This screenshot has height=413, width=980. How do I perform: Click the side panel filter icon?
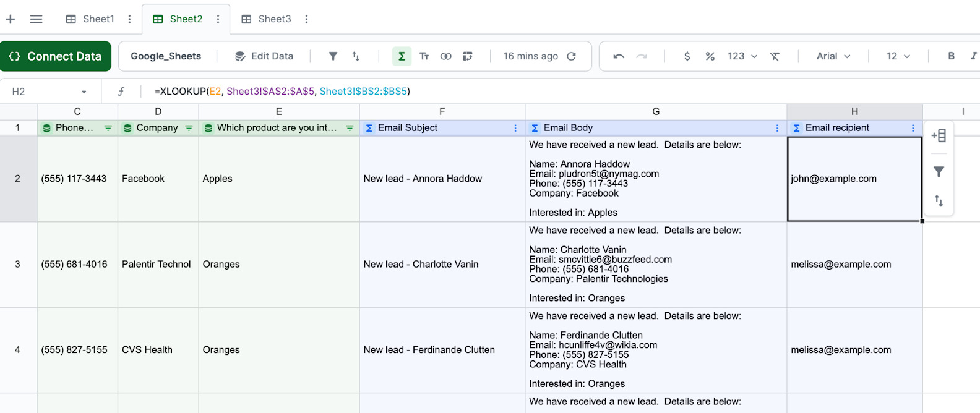tap(939, 172)
